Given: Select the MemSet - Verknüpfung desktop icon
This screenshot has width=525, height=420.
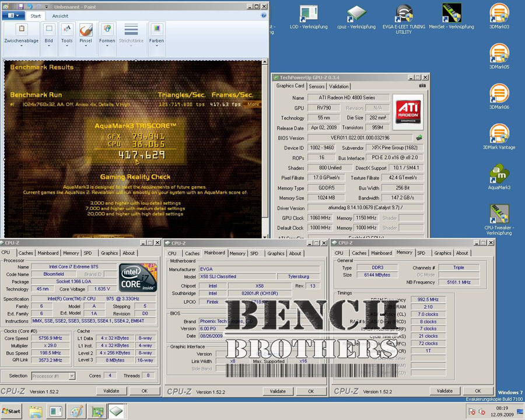Looking at the screenshot, I should pyautogui.click(x=452, y=16).
